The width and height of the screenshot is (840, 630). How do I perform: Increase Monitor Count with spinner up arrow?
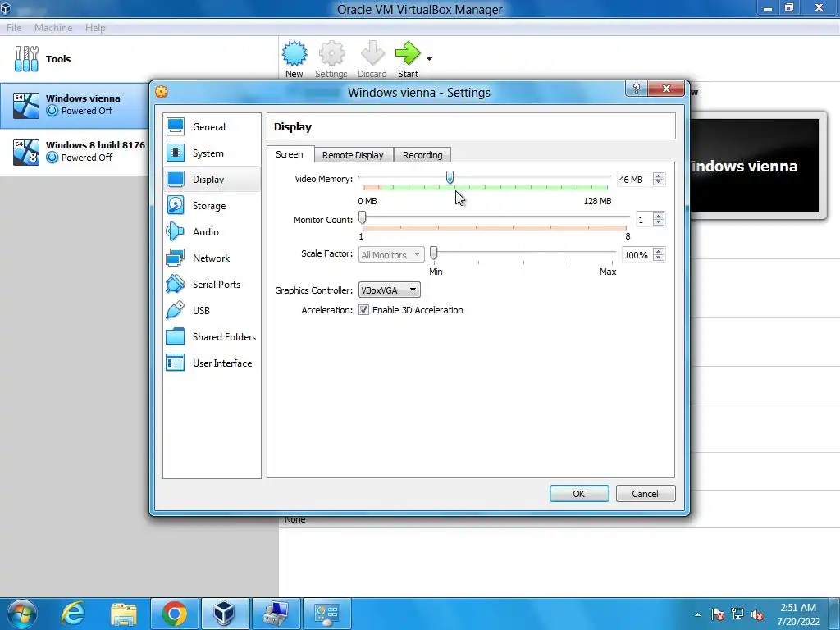[659, 216]
